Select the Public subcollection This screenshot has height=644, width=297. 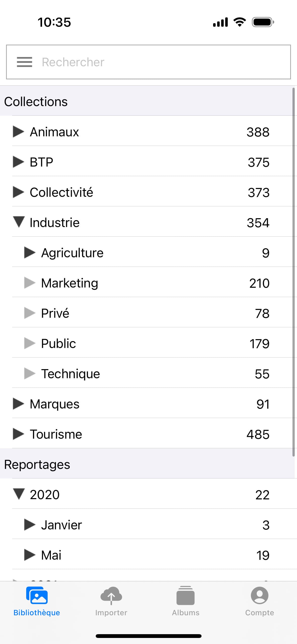pyautogui.click(x=58, y=343)
